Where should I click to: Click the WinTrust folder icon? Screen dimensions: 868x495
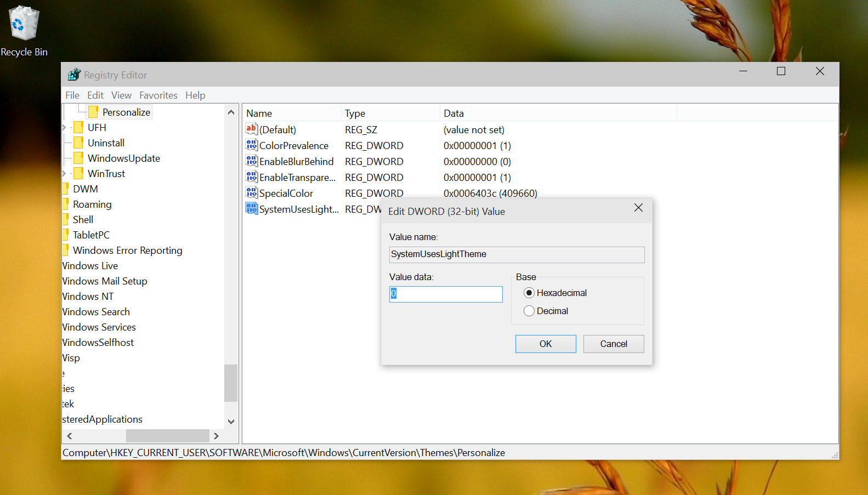click(x=78, y=173)
